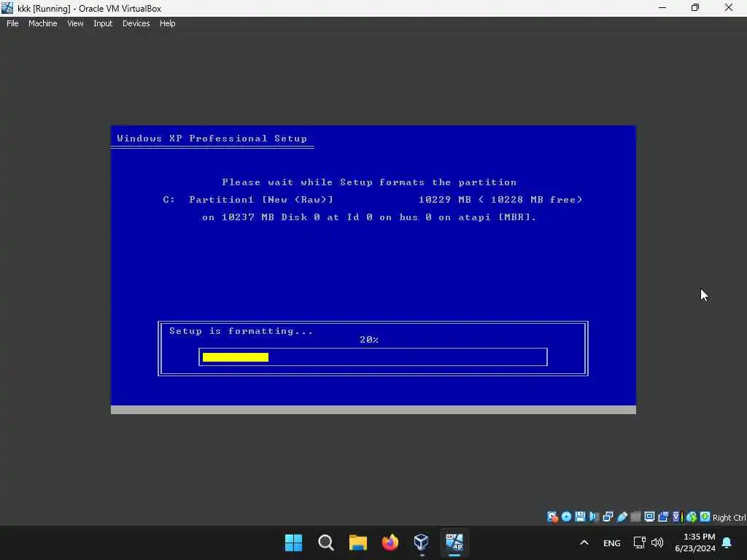Click the network adapters status icon
The image size is (747, 560).
(608, 517)
